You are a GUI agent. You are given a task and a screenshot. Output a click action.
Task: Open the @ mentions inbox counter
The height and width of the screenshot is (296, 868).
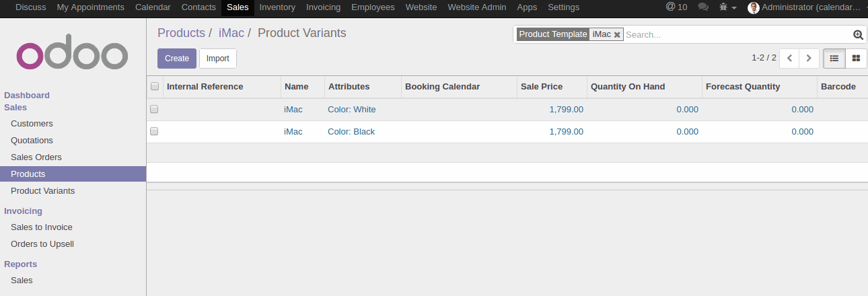pos(676,7)
